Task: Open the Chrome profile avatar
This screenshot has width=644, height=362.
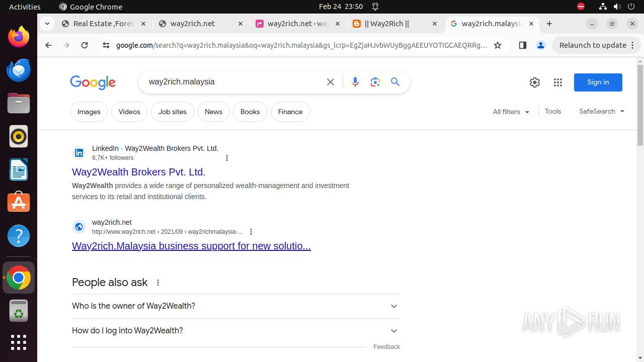Action: pyautogui.click(x=541, y=45)
